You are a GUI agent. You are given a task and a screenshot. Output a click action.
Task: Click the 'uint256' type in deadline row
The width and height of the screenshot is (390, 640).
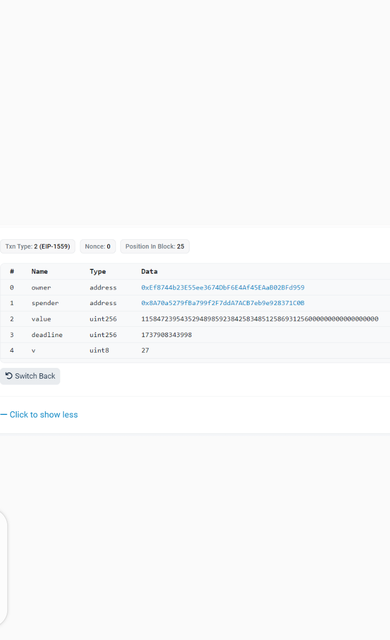tap(103, 335)
